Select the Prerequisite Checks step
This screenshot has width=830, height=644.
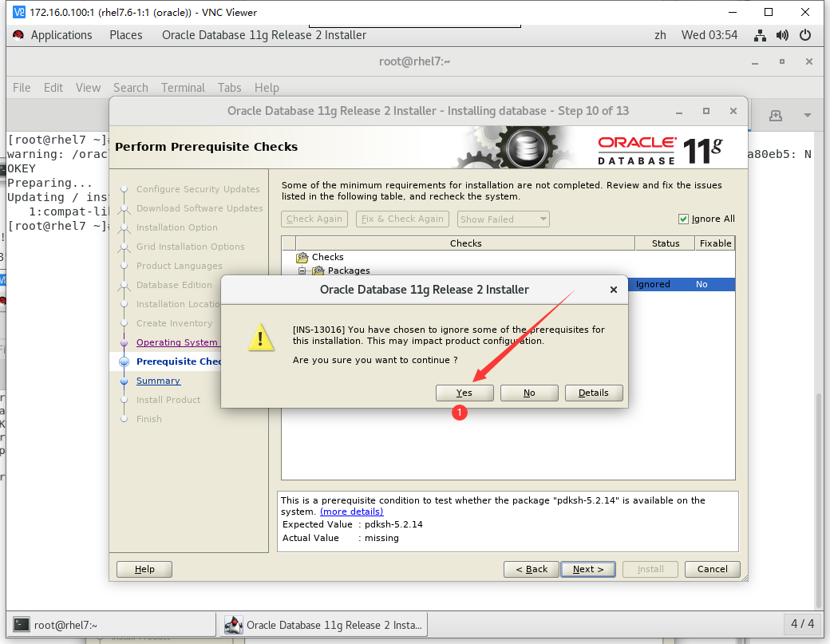pyautogui.click(x=179, y=362)
